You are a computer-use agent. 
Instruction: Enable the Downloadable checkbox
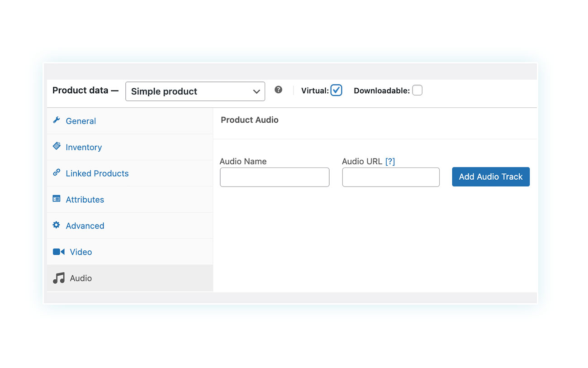click(x=417, y=90)
